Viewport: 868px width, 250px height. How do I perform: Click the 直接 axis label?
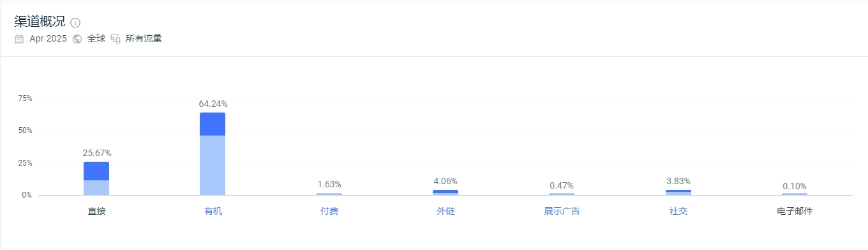pyautogui.click(x=96, y=211)
